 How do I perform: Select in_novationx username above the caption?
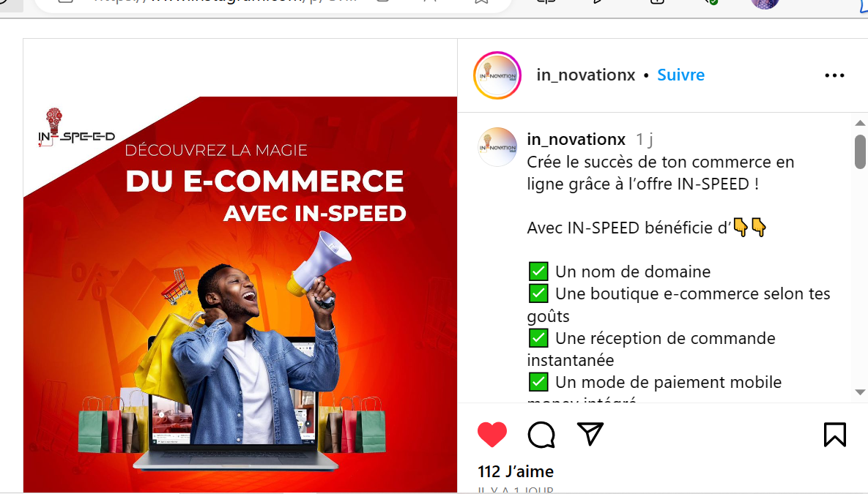click(x=576, y=139)
